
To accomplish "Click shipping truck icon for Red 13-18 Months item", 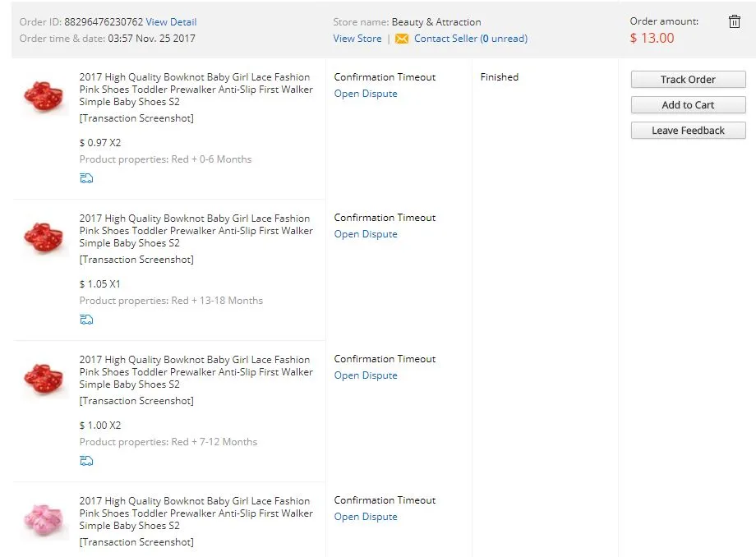I will coord(86,320).
